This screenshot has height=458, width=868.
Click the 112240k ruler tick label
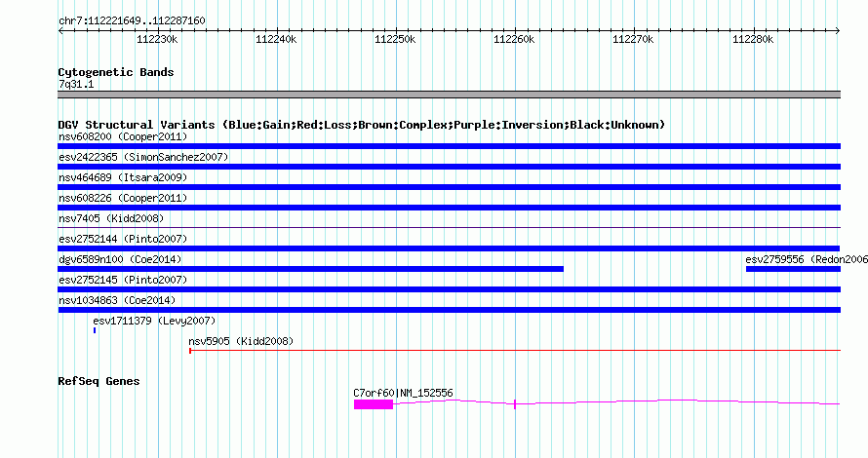click(276, 39)
